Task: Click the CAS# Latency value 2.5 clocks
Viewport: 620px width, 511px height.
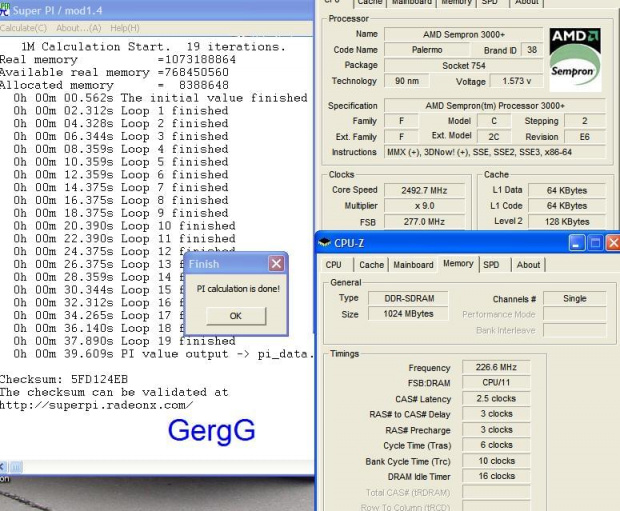Action: pyautogui.click(x=496, y=399)
